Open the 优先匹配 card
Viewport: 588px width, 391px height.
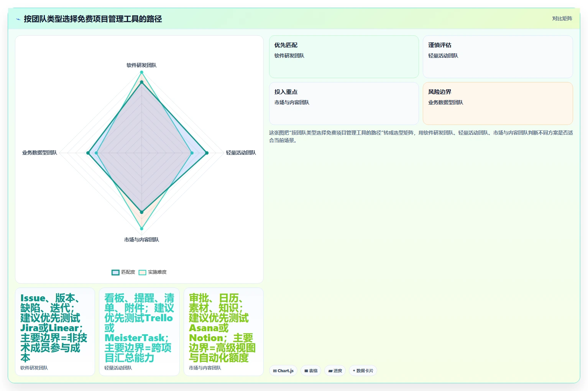tap(344, 57)
